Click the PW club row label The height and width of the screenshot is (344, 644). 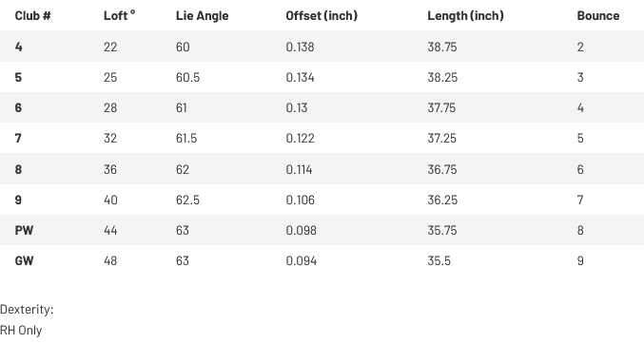click(x=24, y=230)
